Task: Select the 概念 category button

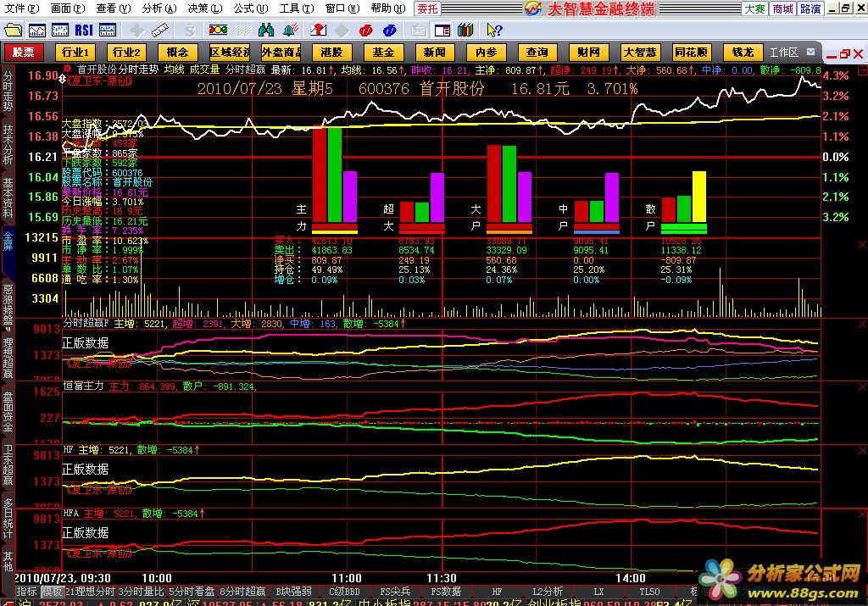Action: click(x=178, y=52)
